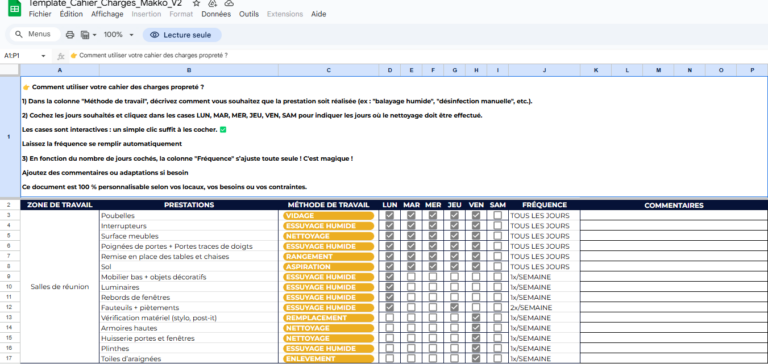Open the REMPLACEMENT method dropdown chip

[x=328, y=318]
